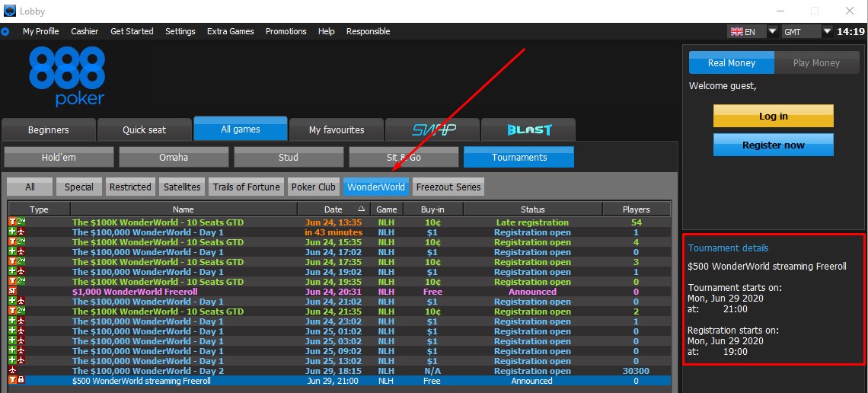Image resolution: width=868 pixels, height=393 pixels.
Task: Sort by the Players column header
Action: (636, 209)
